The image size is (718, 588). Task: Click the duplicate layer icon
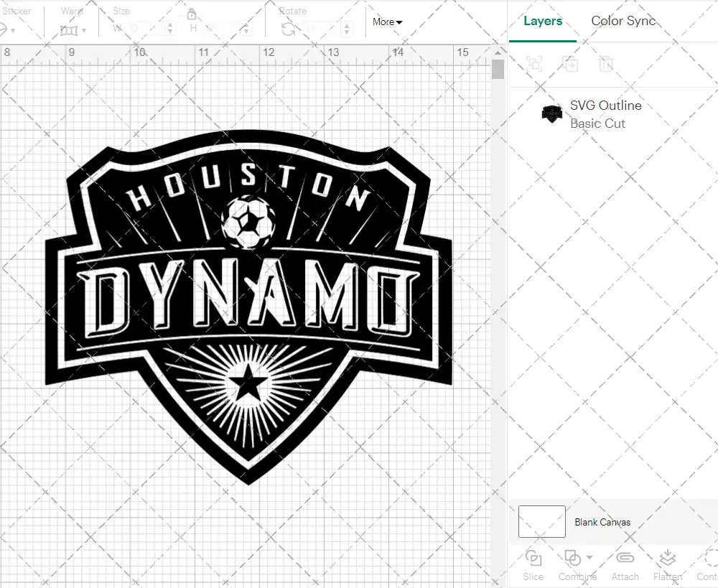click(x=572, y=65)
